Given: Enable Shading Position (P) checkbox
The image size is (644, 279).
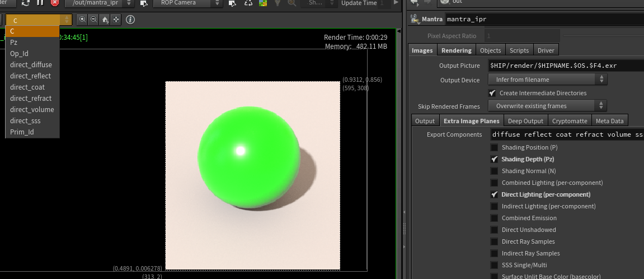Looking at the screenshot, I should click(x=494, y=147).
